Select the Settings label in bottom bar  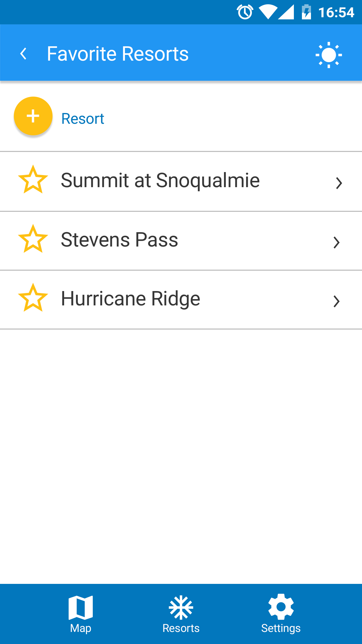(x=281, y=628)
